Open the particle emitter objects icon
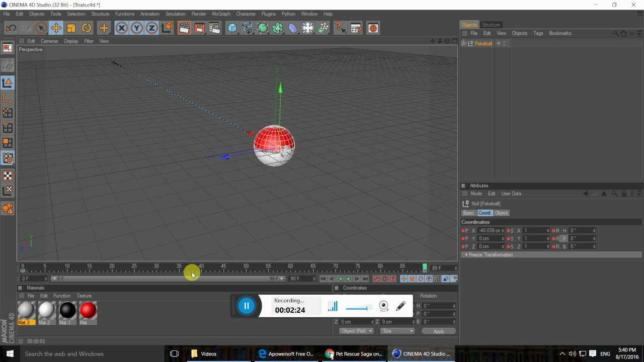The image size is (644, 362). coord(323,28)
